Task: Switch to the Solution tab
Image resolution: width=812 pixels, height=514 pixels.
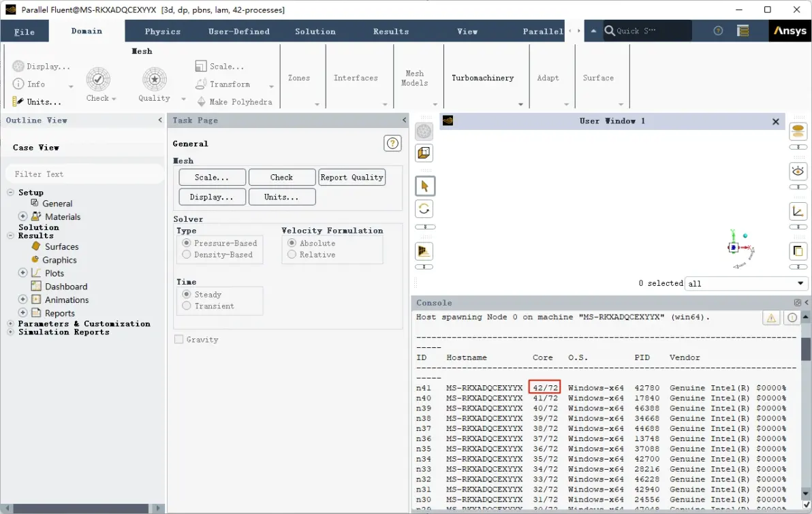Action: [315, 31]
